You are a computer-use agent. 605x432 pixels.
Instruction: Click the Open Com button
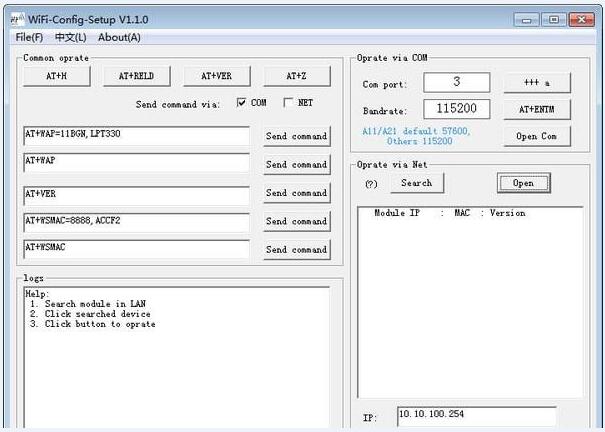(537, 136)
